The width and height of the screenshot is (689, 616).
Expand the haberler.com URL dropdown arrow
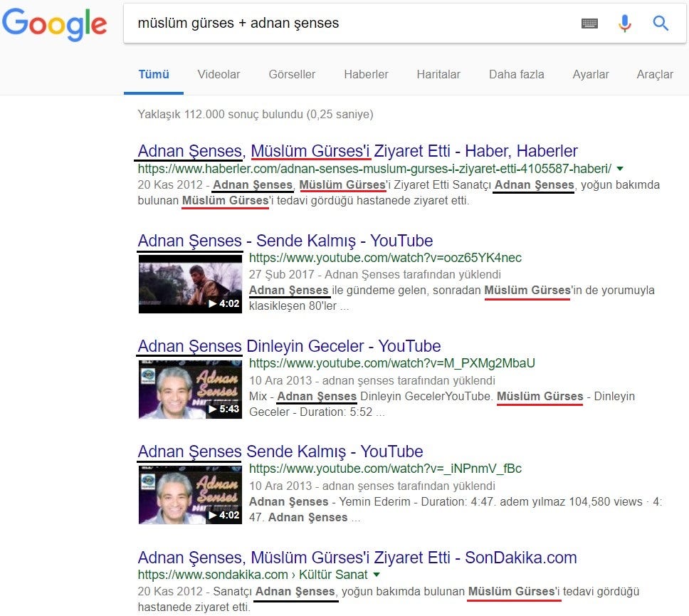tap(620, 169)
